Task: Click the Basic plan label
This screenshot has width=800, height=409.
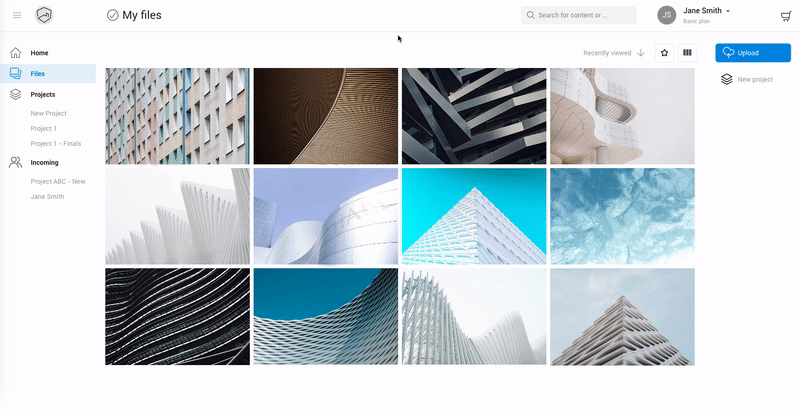Action: coord(696,21)
